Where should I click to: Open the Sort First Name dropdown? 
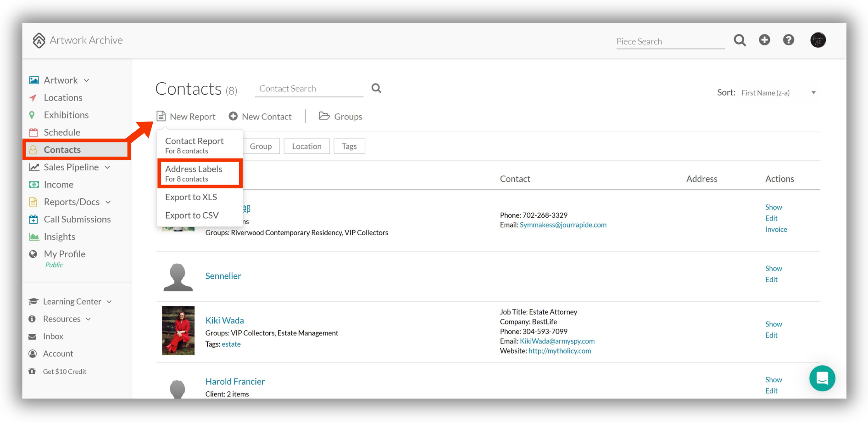coord(779,93)
